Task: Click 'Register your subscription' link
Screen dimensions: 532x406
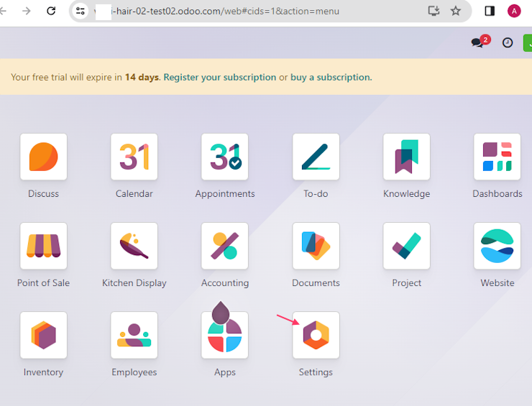Action: point(220,78)
